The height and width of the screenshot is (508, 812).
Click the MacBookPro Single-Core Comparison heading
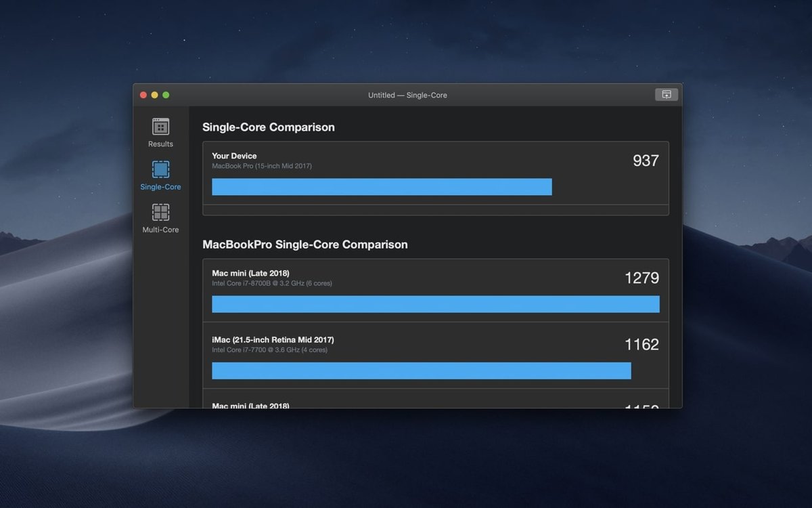click(306, 245)
